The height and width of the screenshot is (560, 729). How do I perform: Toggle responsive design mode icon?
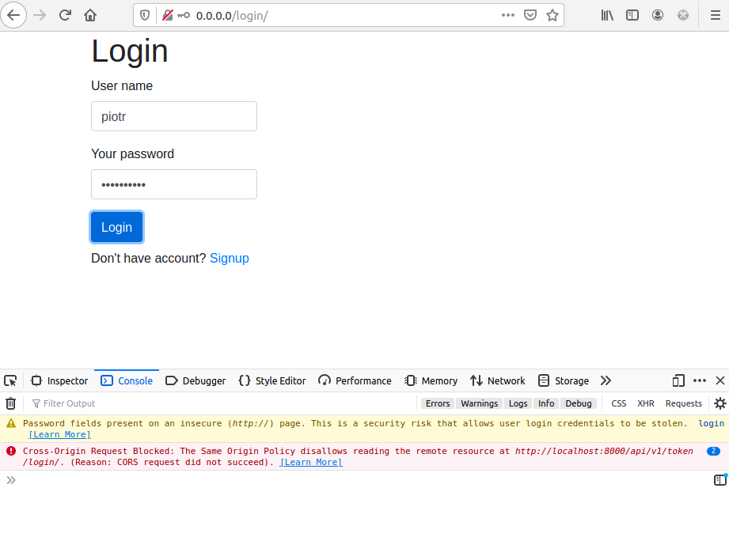(x=678, y=380)
